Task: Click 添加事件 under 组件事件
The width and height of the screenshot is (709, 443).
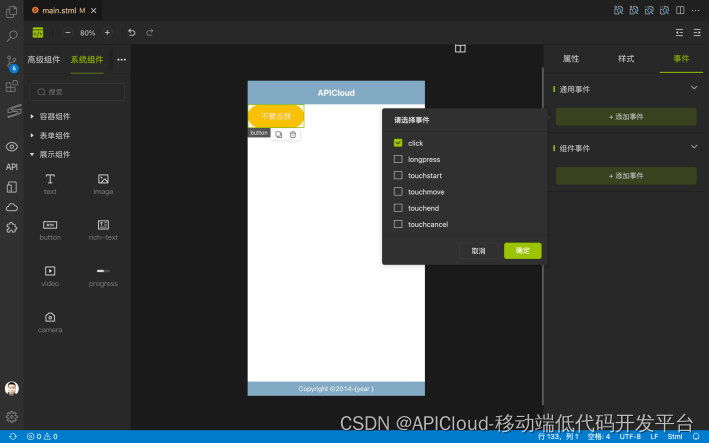Action: pos(626,176)
